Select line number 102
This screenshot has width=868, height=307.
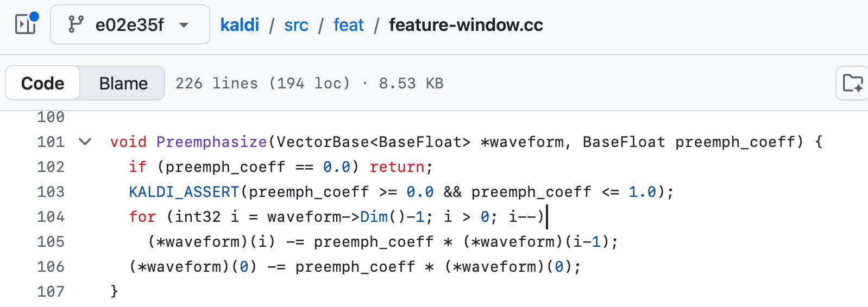coord(51,167)
